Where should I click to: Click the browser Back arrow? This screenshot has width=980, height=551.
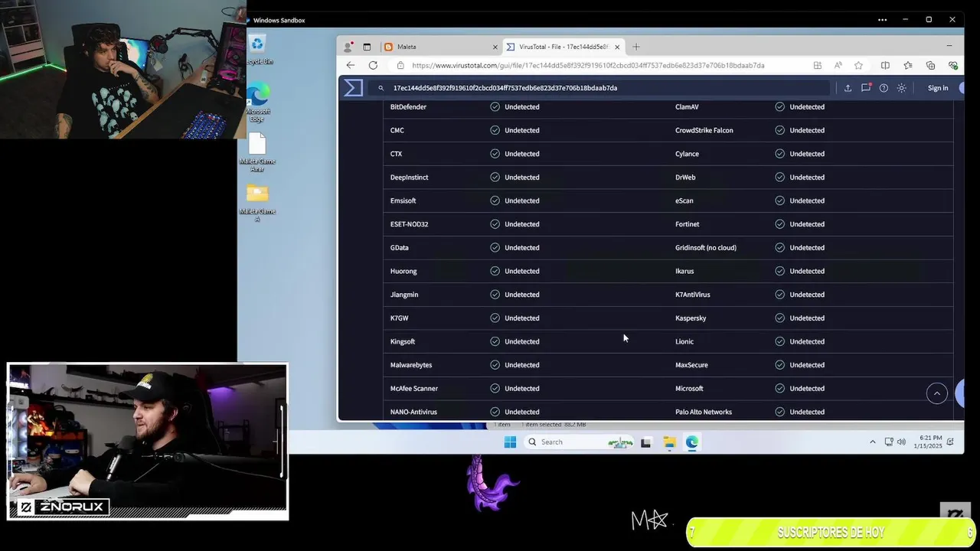(x=351, y=65)
